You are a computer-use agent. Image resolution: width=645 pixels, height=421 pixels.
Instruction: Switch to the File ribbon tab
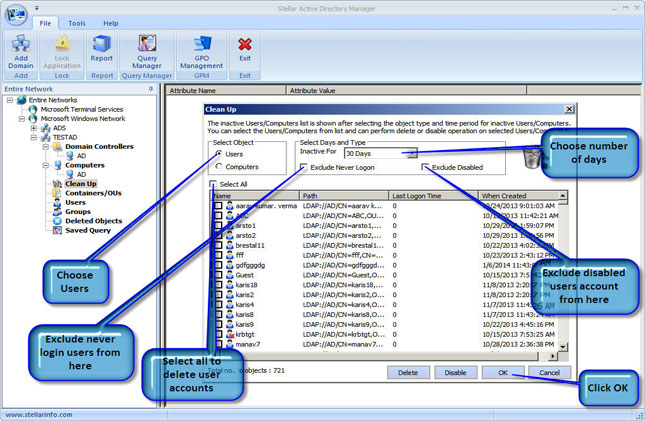[x=45, y=23]
